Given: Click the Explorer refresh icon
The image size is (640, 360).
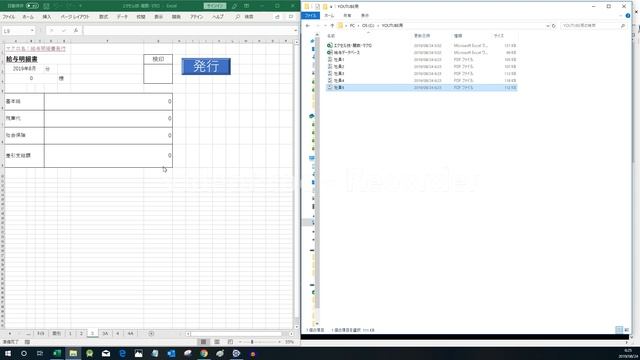Looking at the screenshot, I should point(554,26).
